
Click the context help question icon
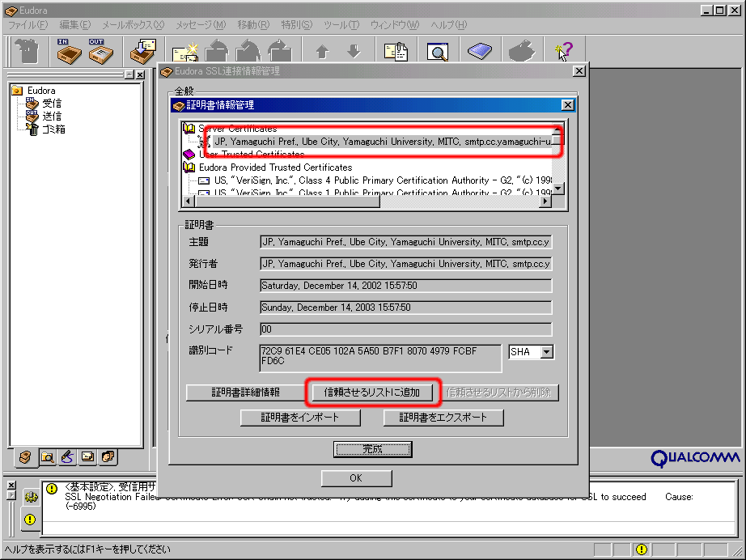tap(564, 51)
